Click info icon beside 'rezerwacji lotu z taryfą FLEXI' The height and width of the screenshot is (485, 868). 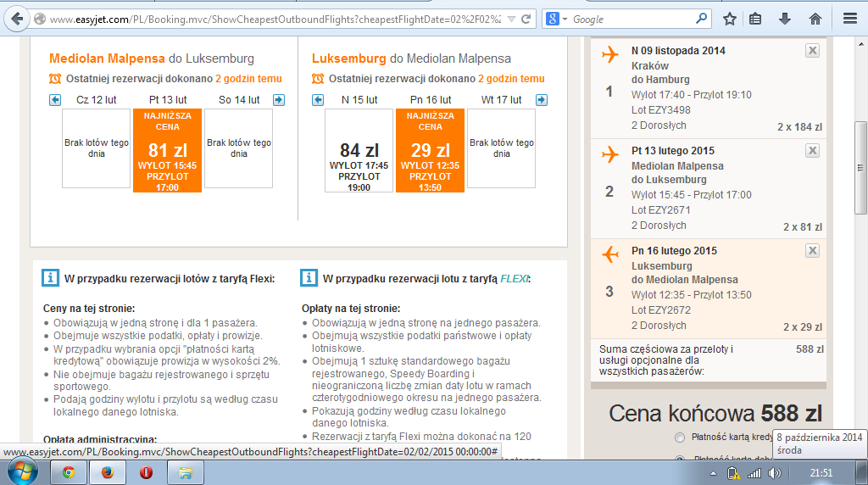click(309, 278)
